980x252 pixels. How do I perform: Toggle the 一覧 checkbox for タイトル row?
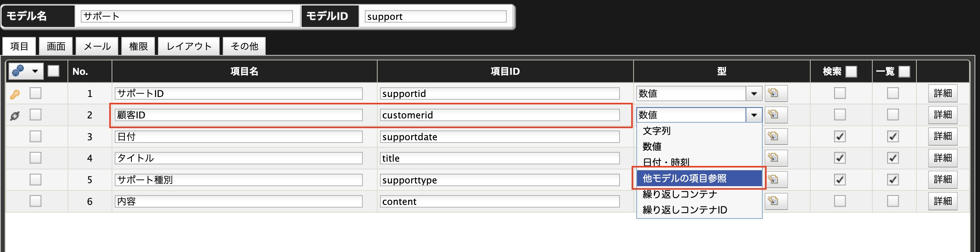point(893,158)
